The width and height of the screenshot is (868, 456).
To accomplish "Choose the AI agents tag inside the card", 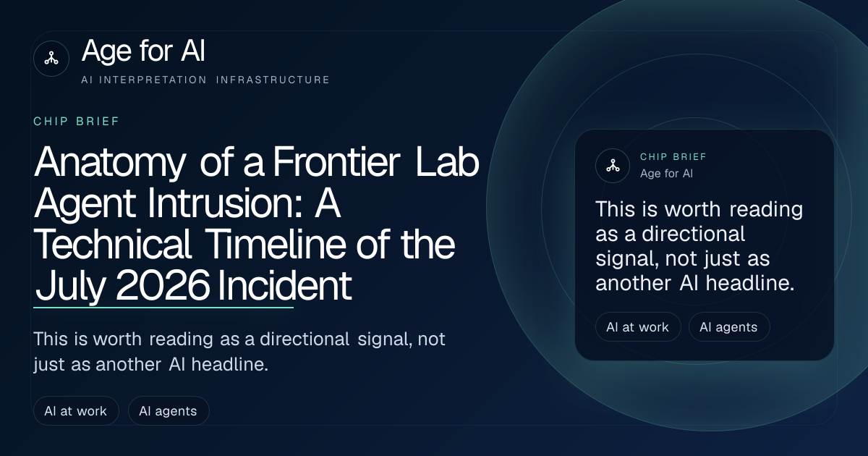I will point(729,327).
